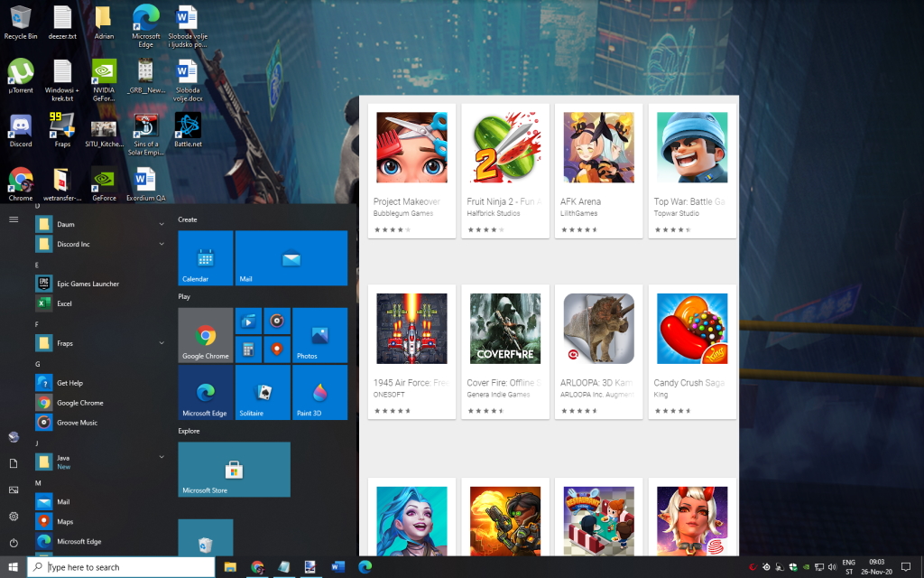
Task: Open the Mail tile in Start menu
Action: pos(291,258)
